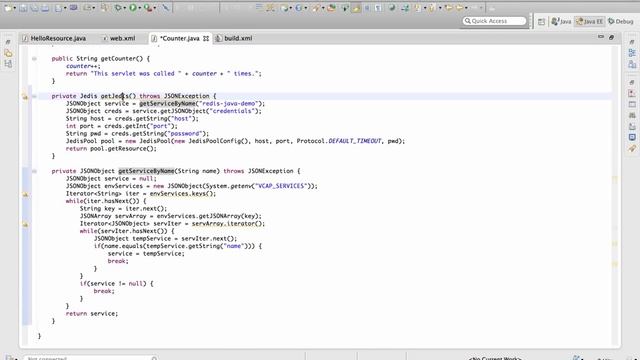Click the warning marker beside servArray.iterator() line
The width and height of the screenshot is (640, 360).
(x=25, y=224)
